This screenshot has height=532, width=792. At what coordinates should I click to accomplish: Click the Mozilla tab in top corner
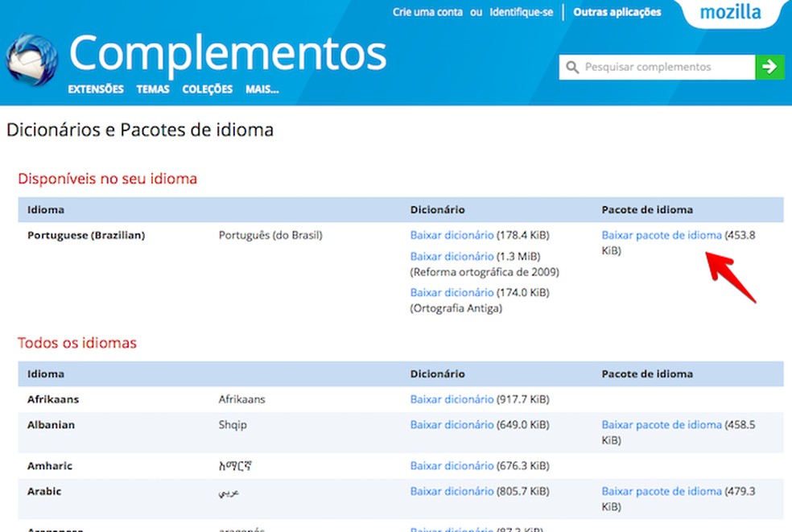[x=731, y=12]
